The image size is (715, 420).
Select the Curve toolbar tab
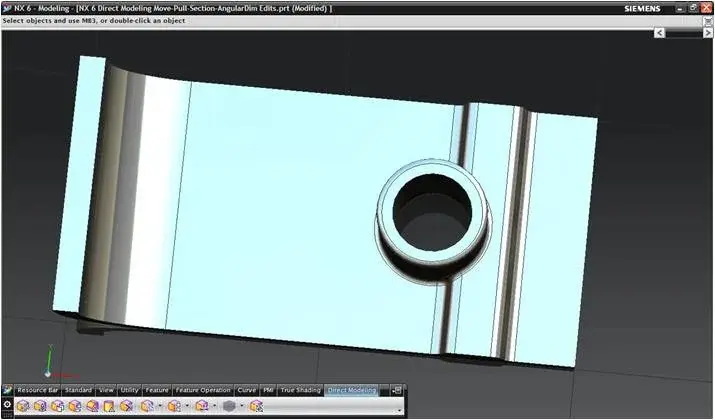point(246,390)
